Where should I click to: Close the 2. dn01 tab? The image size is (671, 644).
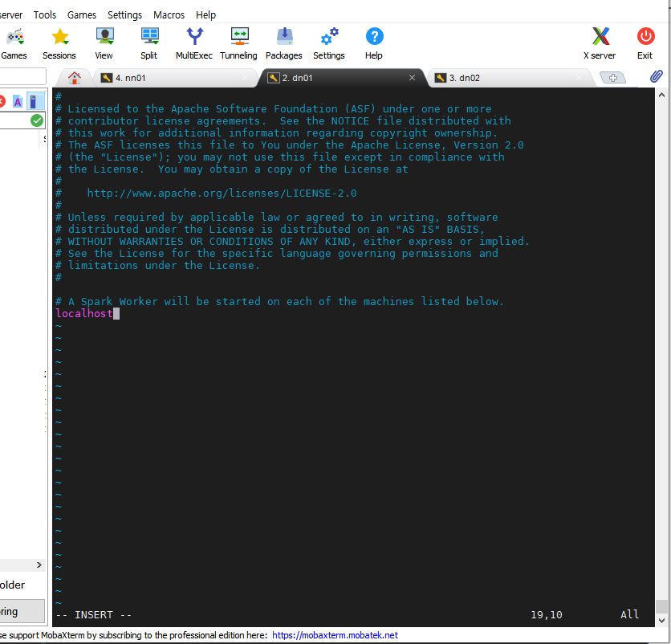[412, 78]
